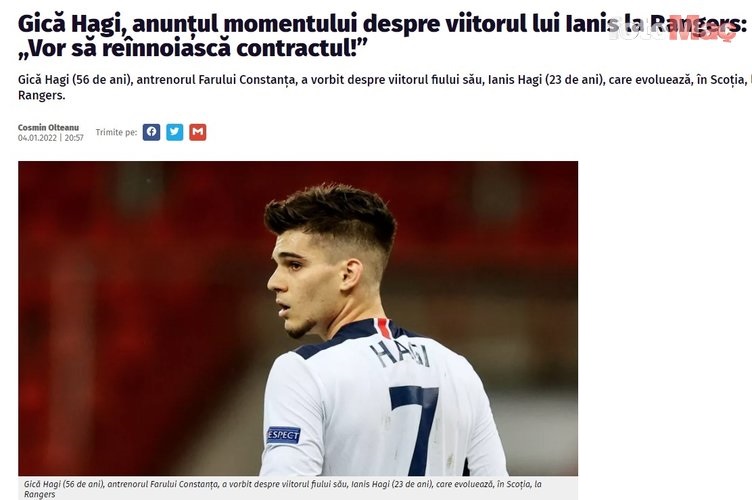Share the article on Facebook

[151, 132]
